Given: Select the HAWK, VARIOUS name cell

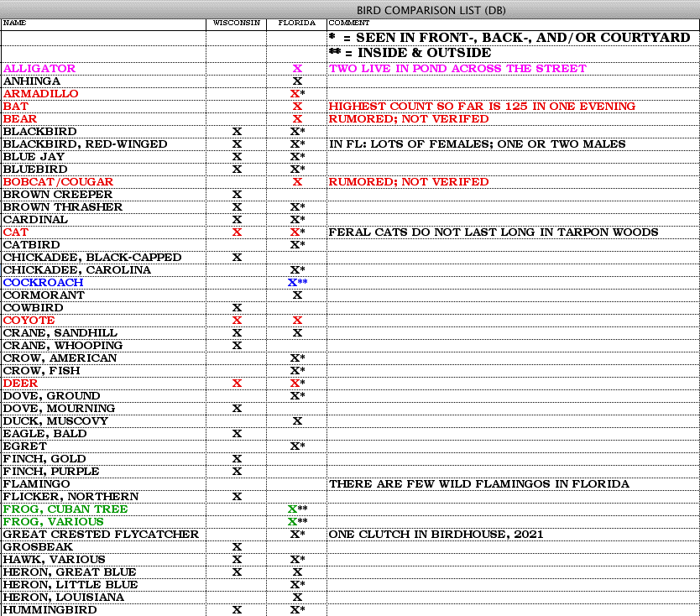Looking at the screenshot, I should pos(103,559).
